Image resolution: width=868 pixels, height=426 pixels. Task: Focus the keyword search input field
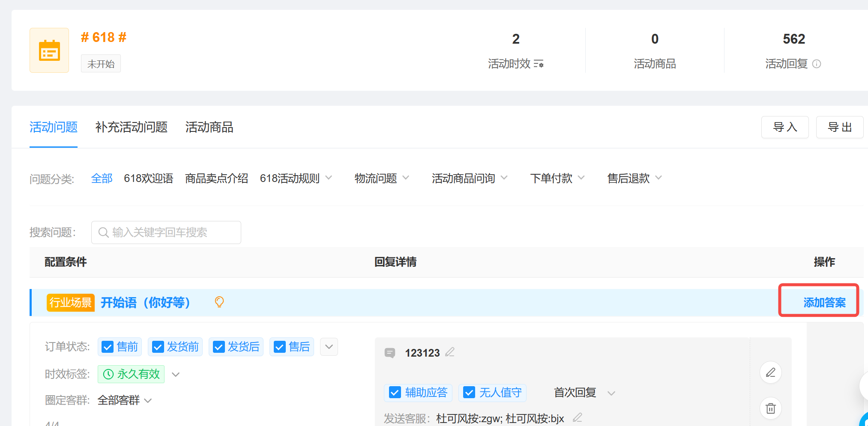166,232
